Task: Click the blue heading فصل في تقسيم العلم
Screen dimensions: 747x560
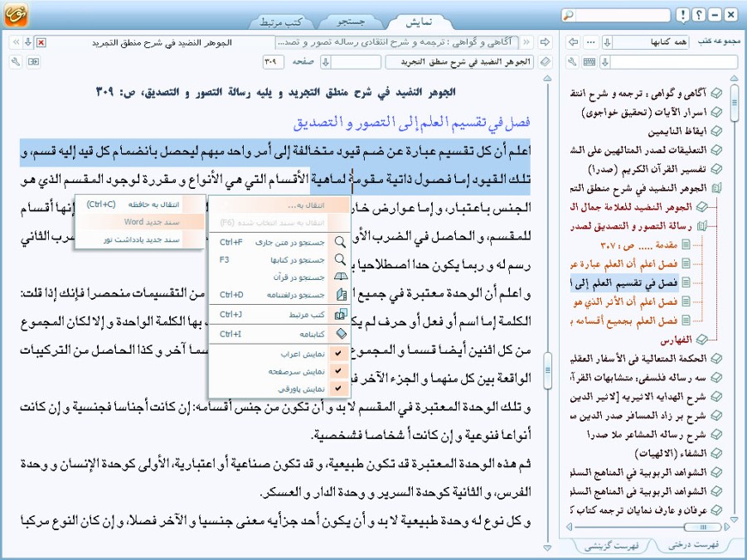Action: 411,123
